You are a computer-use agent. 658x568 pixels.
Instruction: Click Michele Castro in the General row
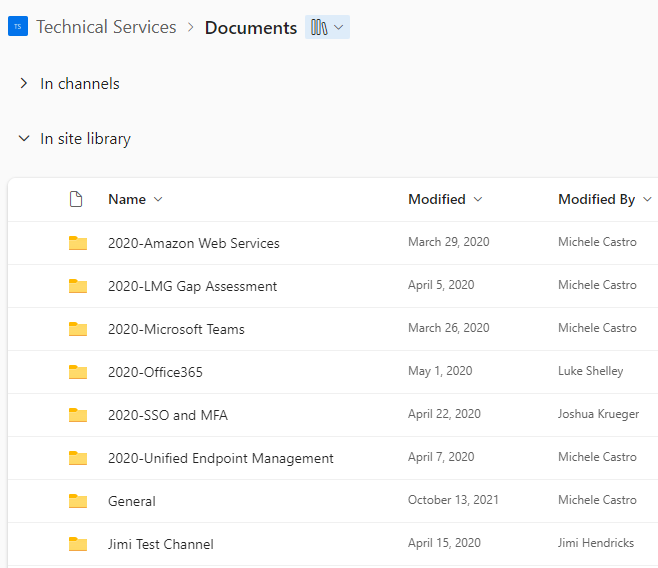(x=597, y=500)
